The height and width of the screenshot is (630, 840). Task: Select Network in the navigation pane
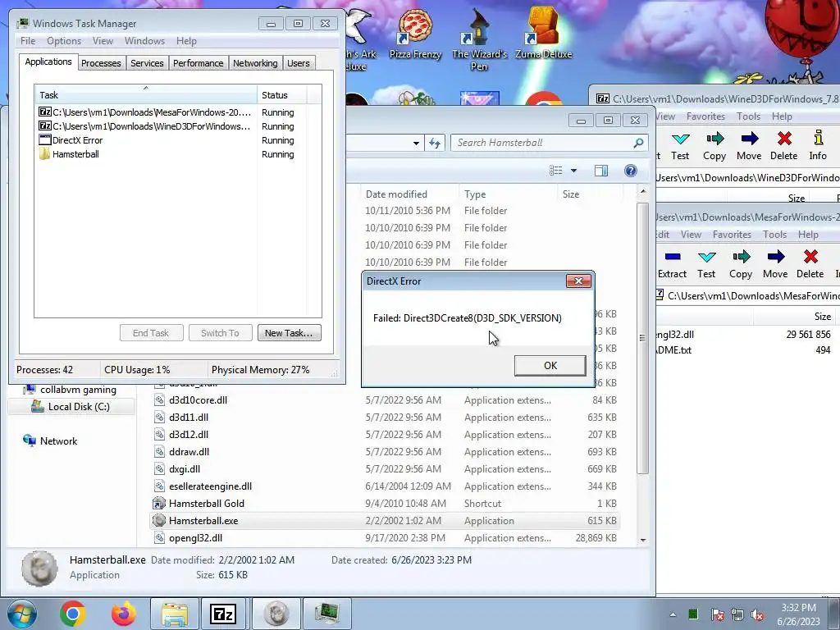pos(50,441)
